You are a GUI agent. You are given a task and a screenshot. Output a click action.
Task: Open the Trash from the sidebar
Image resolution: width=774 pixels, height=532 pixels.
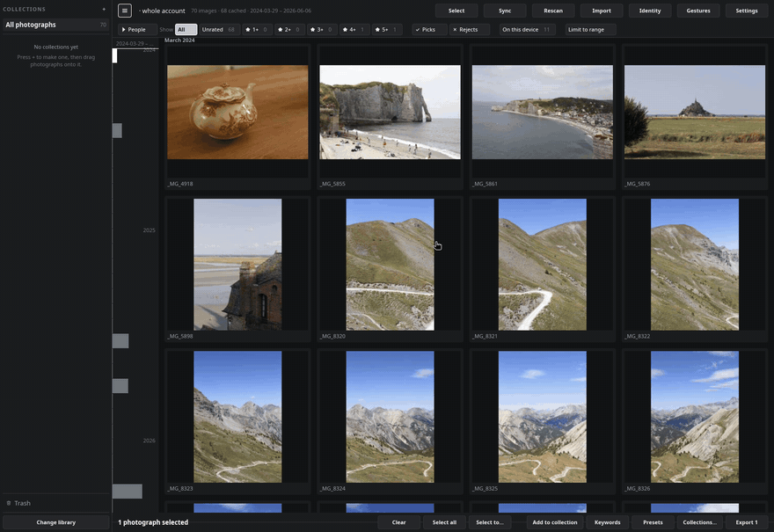[18, 503]
